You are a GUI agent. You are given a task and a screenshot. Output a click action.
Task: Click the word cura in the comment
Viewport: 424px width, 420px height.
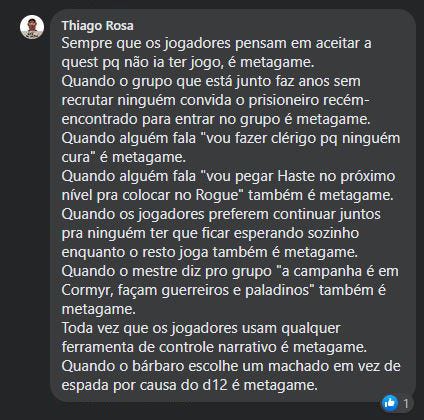pyautogui.click(x=76, y=157)
